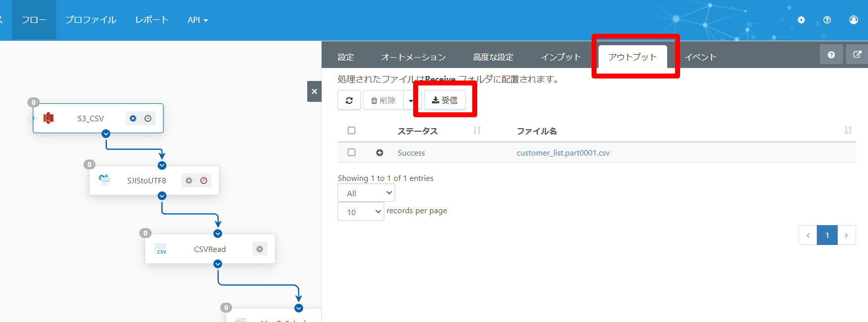Open the user account icon
The width and height of the screenshot is (868, 322).
(854, 20)
